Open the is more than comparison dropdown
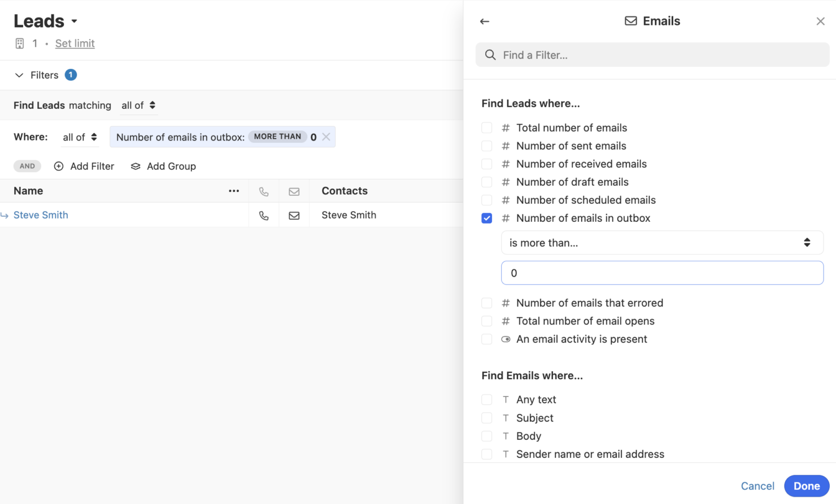 [x=661, y=242]
